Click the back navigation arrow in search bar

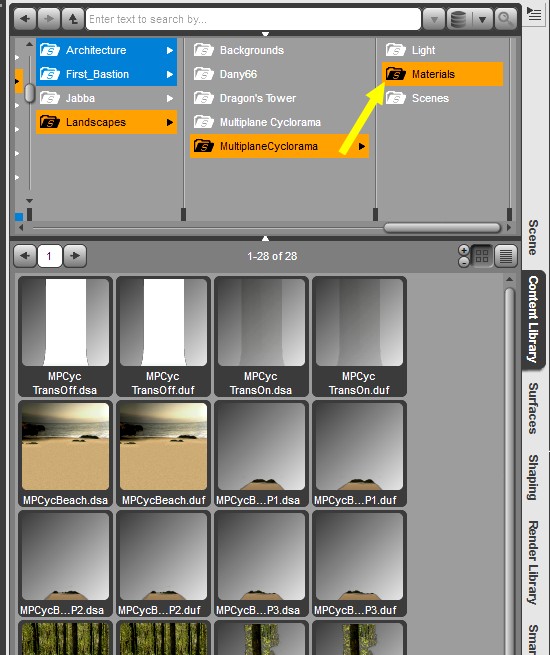coord(25,19)
